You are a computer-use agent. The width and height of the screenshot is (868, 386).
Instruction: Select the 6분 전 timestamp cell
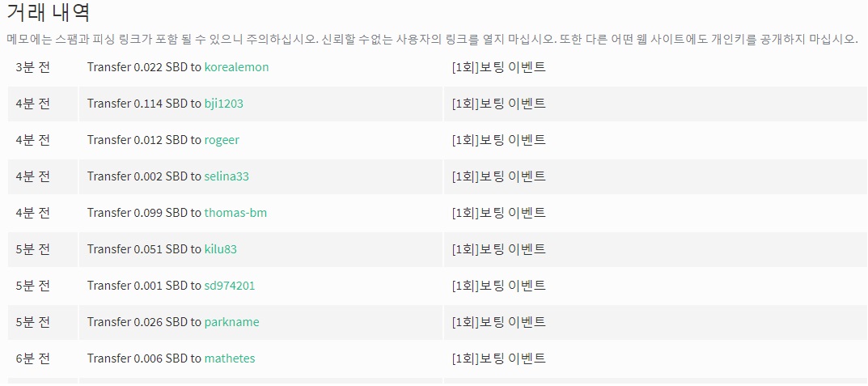(32, 358)
